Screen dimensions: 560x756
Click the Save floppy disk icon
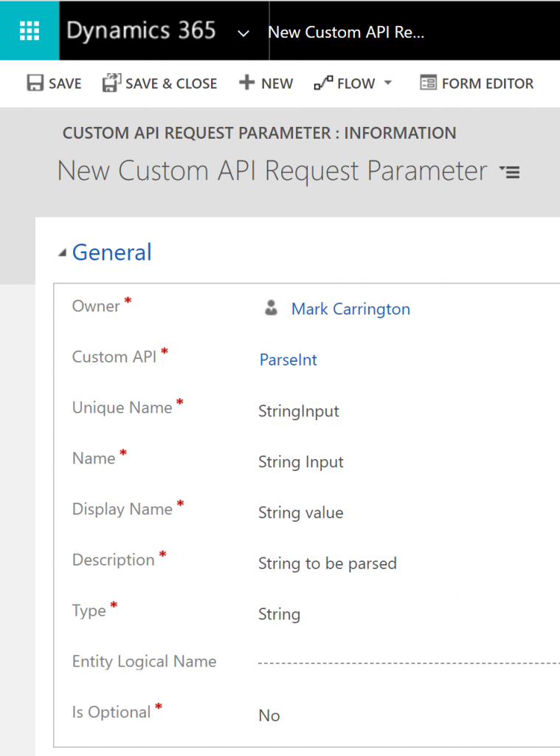(x=35, y=83)
